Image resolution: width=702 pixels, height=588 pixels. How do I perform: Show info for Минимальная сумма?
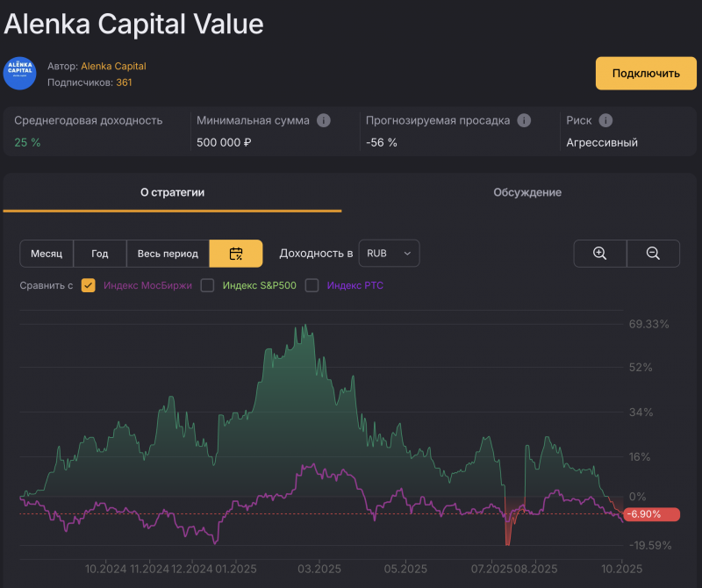[324, 120]
